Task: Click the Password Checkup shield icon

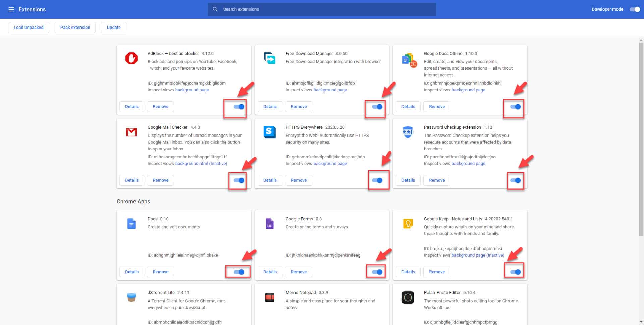Action: click(408, 132)
